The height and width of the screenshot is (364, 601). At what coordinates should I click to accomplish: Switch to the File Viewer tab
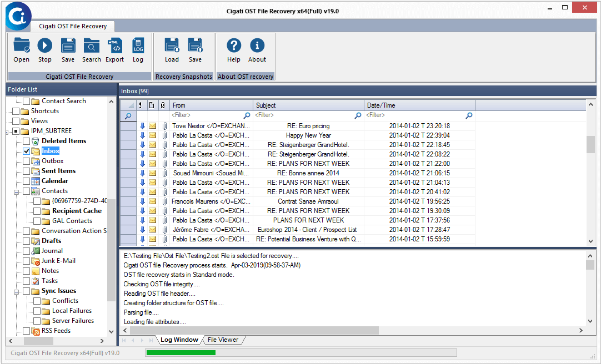(223, 340)
